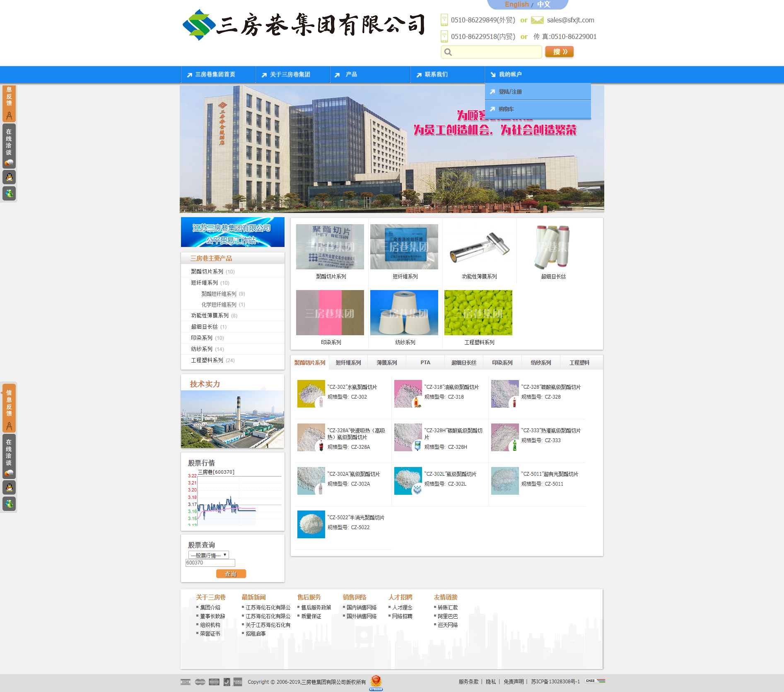The width and height of the screenshot is (784, 692).
Task: Click arrow icon beside 登陆/注册
Action: (x=492, y=92)
